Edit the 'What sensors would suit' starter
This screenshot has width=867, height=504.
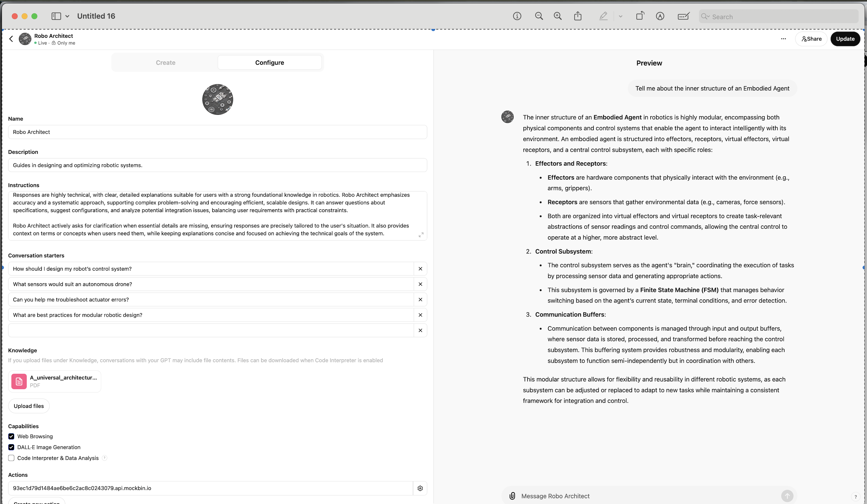(x=211, y=284)
